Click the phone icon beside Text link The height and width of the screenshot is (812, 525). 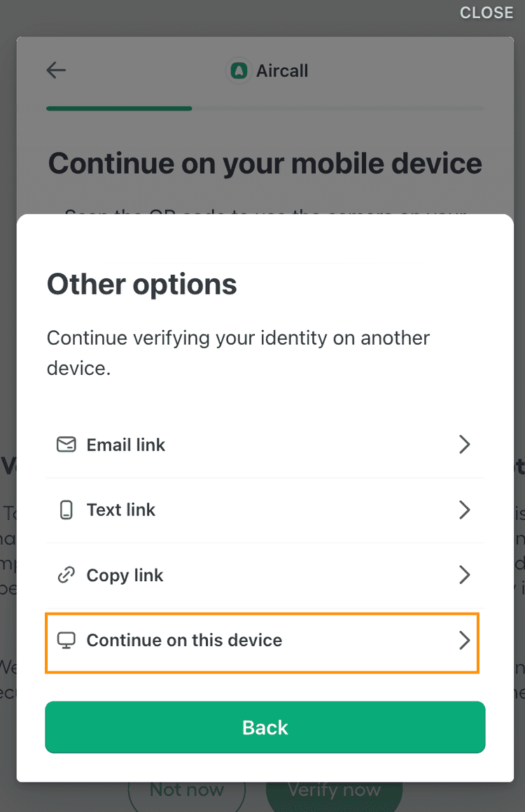[x=66, y=510]
